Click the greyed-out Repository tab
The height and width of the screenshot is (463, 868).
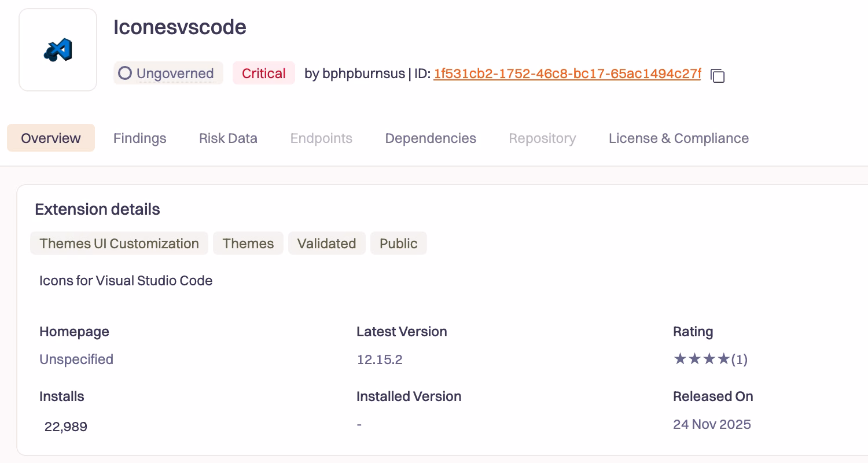(542, 138)
